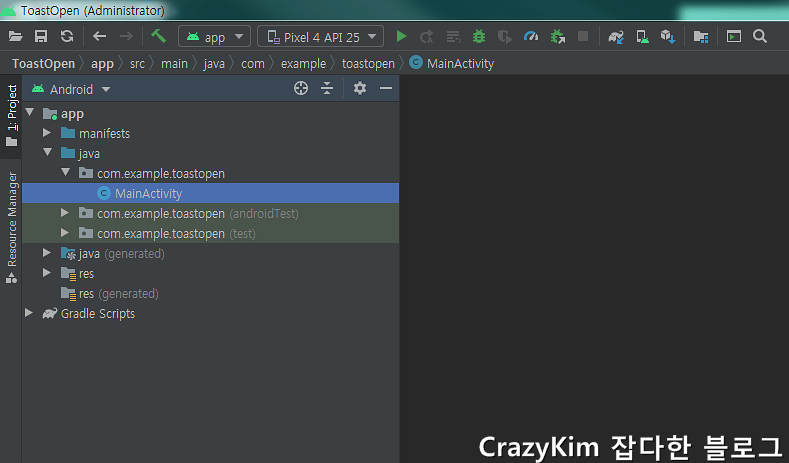Click com breadcrumb segment
This screenshot has width=789, height=463.
(253, 63)
